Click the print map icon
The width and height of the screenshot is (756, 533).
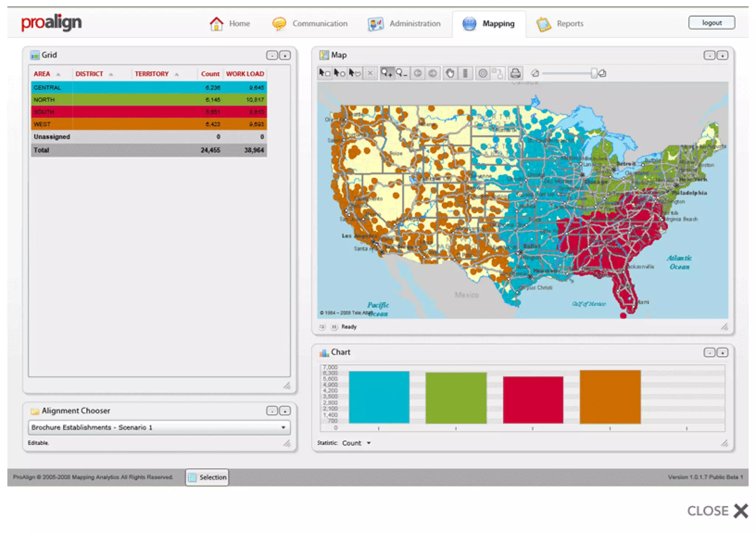(515, 73)
